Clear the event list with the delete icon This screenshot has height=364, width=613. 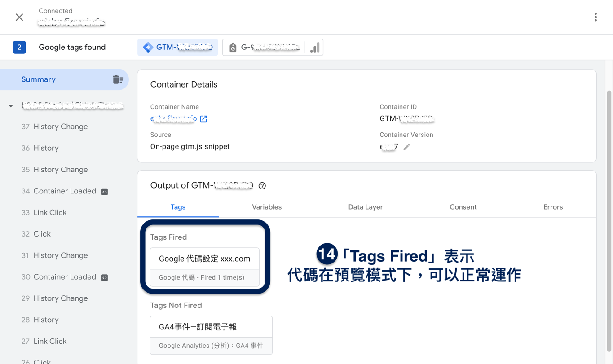point(118,79)
